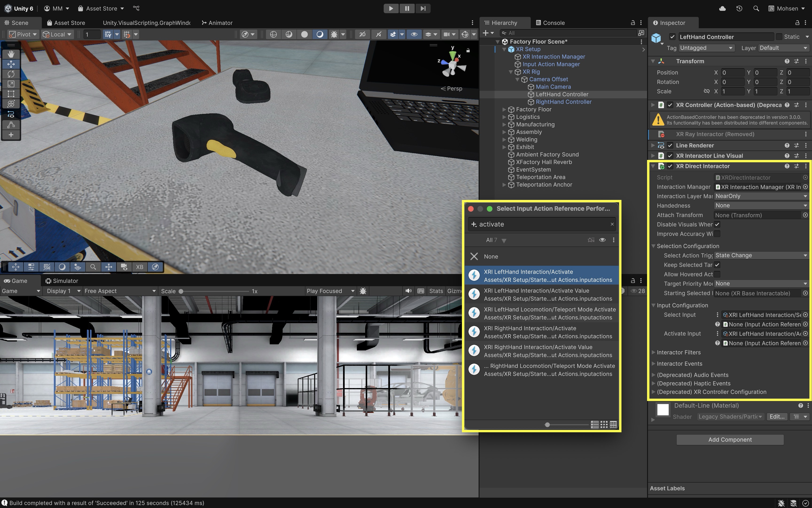Open the Undo History icon

(x=739, y=8)
